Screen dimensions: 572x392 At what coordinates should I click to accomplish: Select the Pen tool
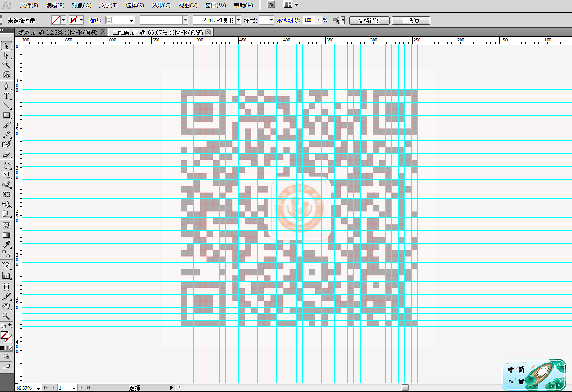(x=6, y=86)
